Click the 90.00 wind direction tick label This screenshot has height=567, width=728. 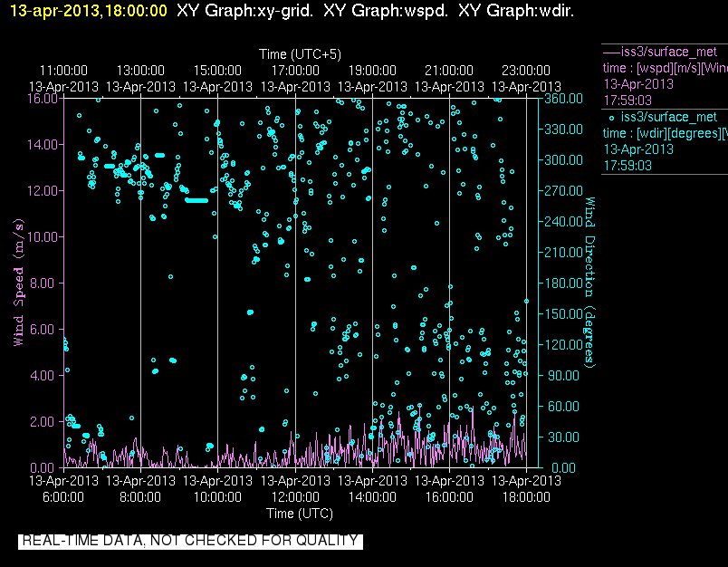click(x=563, y=375)
